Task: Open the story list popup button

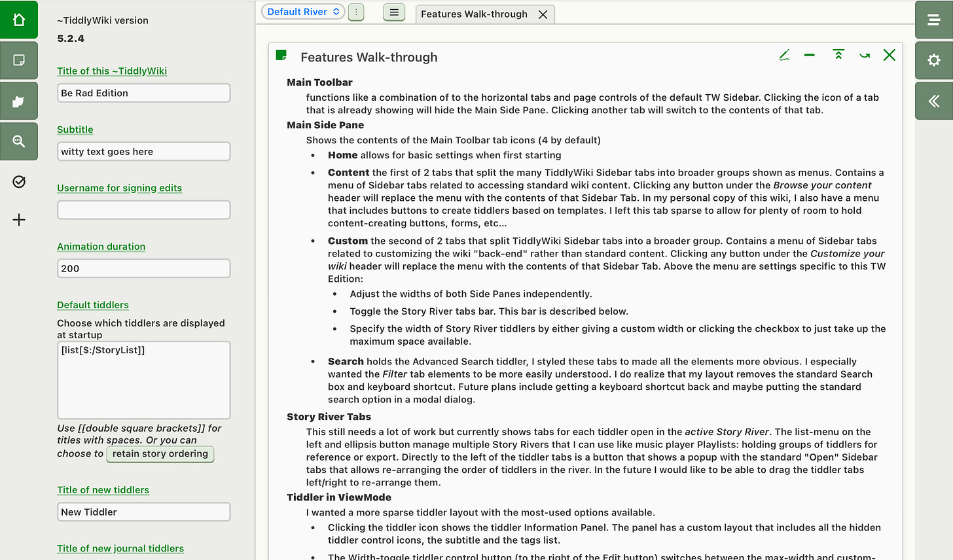Action: pos(394,12)
